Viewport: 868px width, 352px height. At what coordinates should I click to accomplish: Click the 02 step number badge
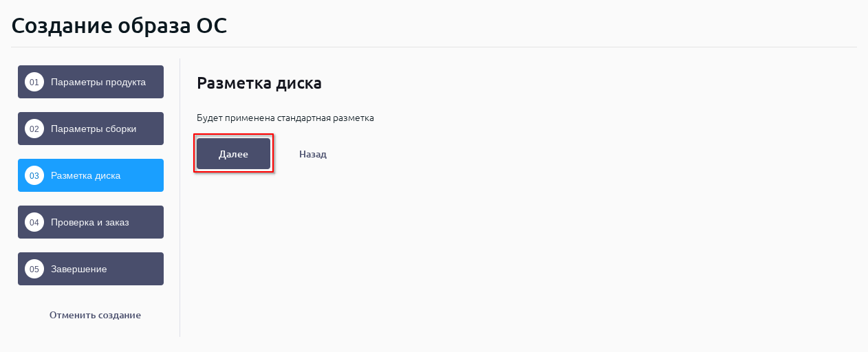pyautogui.click(x=34, y=129)
